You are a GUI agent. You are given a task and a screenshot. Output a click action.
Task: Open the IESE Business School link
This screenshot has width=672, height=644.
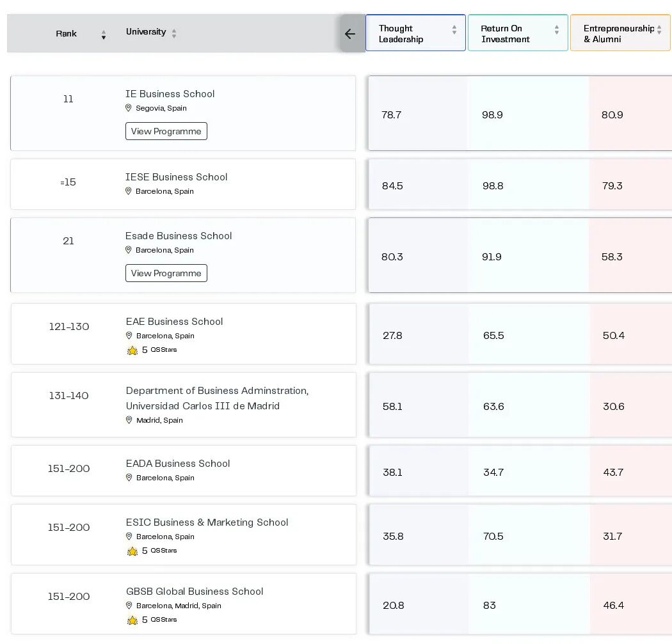(x=176, y=177)
